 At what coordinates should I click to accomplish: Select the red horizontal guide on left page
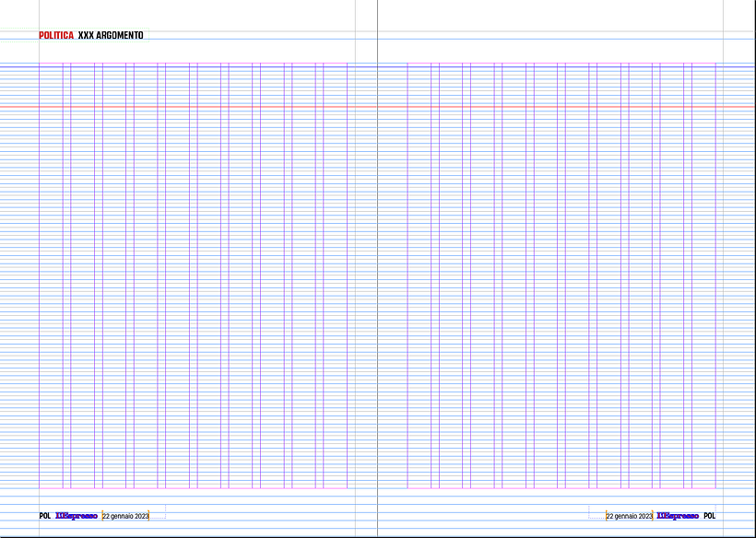click(184, 107)
